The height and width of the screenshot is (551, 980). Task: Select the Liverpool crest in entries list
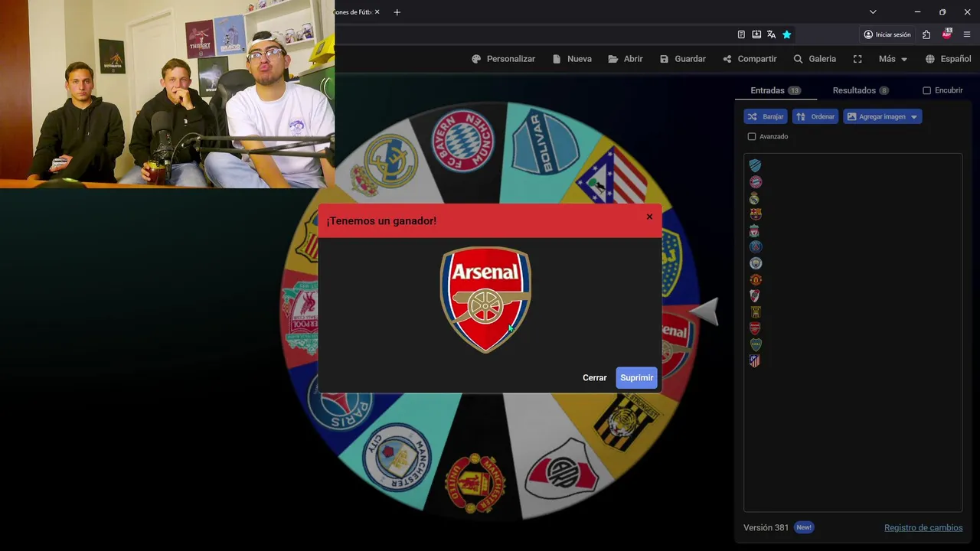[x=755, y=230]
